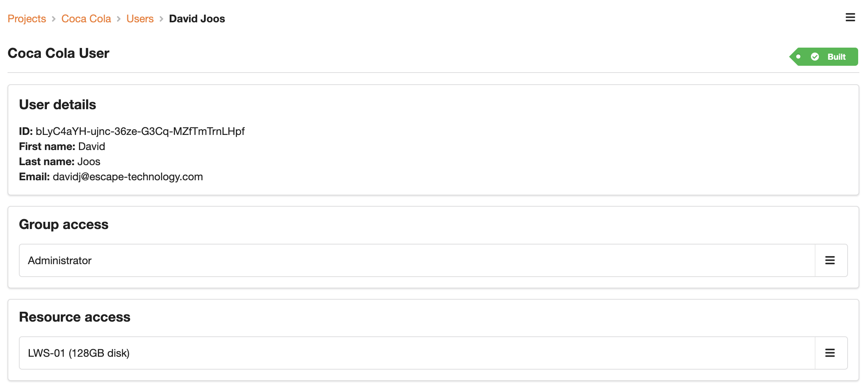Click the Group access section heading
The width and height of the screenshot is (868, 390).
(63, 224)
